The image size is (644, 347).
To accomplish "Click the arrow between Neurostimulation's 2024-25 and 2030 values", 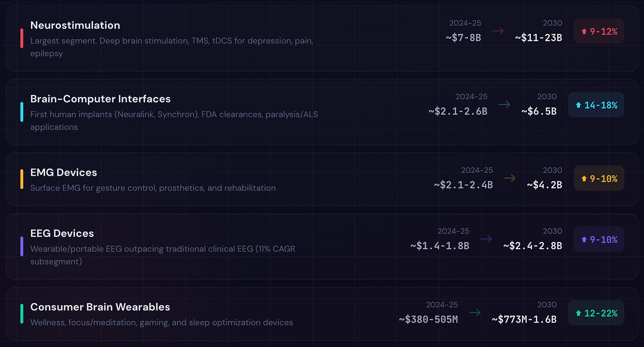I will point(498,31).
